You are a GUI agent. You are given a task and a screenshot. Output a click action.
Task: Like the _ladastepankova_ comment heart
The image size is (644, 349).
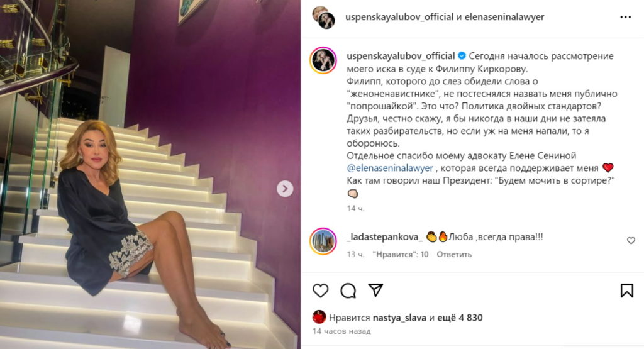click(x=631, y=241)
